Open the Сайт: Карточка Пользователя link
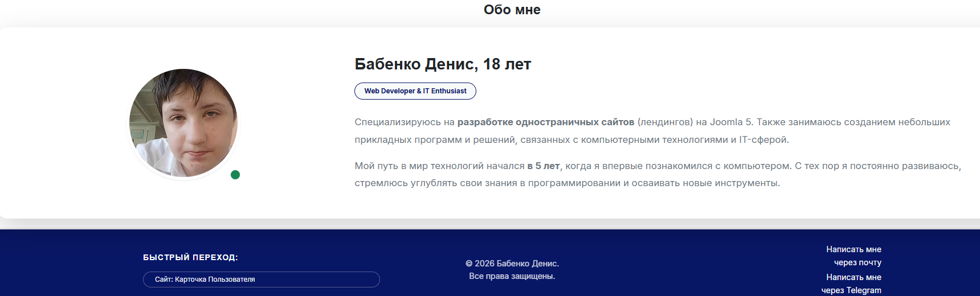980x296 pixels. click(262, 279)
